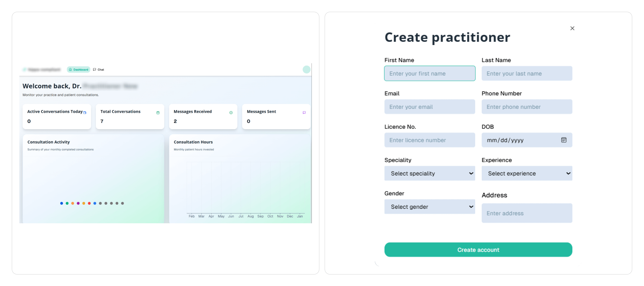The image size is (644, 286).
Task: Close the Create practitioner dialog
Action: pyautogui.click(x=572, y=28)
